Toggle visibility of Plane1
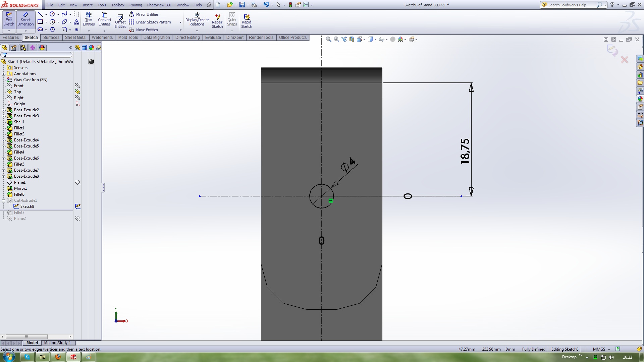 click(x=78, y=182)
